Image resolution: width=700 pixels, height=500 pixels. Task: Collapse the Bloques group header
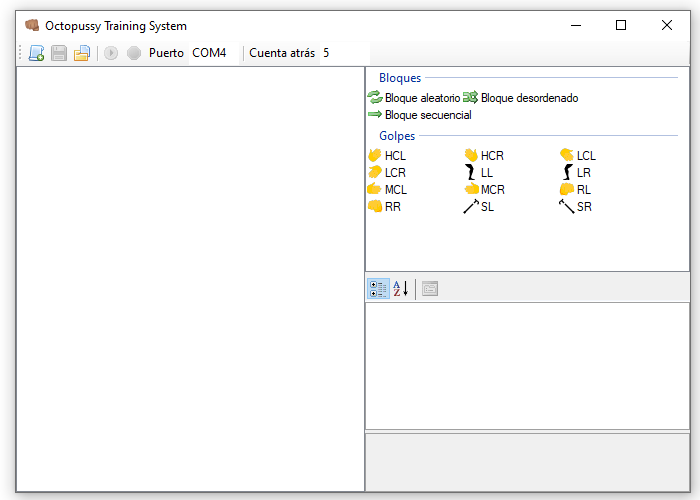point(400,78)
